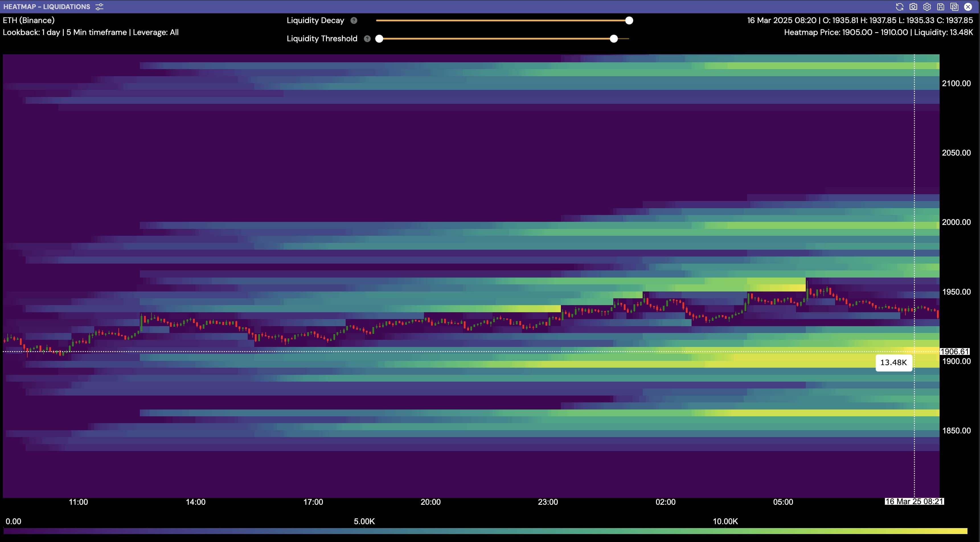Click the 13.48K liquidity tooltip
The height and width of the screenshot is (542, 980).
(x=894, y=363)
